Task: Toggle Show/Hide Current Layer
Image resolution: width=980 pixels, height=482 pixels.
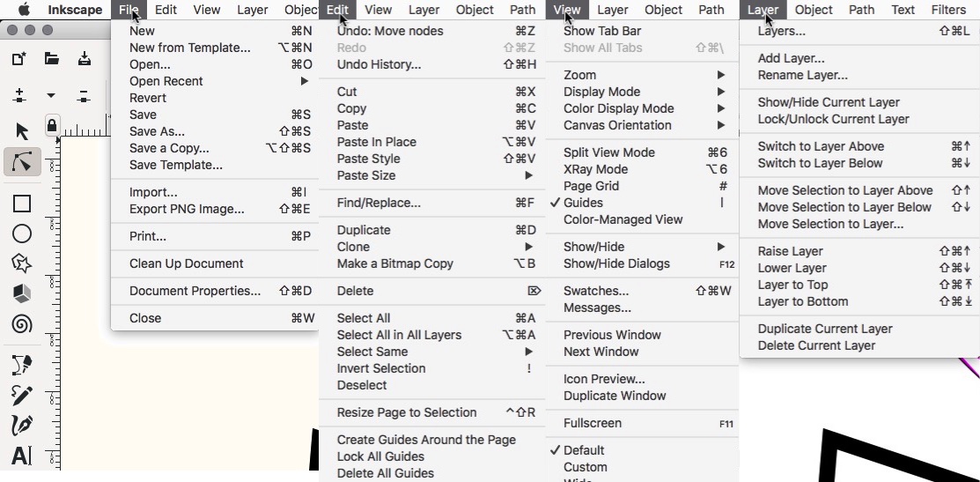Action: [x=859, y=102]
